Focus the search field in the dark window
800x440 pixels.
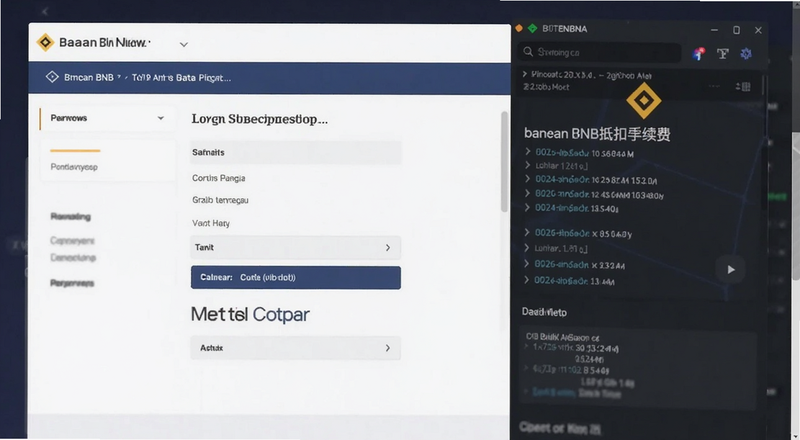[600, 53]
